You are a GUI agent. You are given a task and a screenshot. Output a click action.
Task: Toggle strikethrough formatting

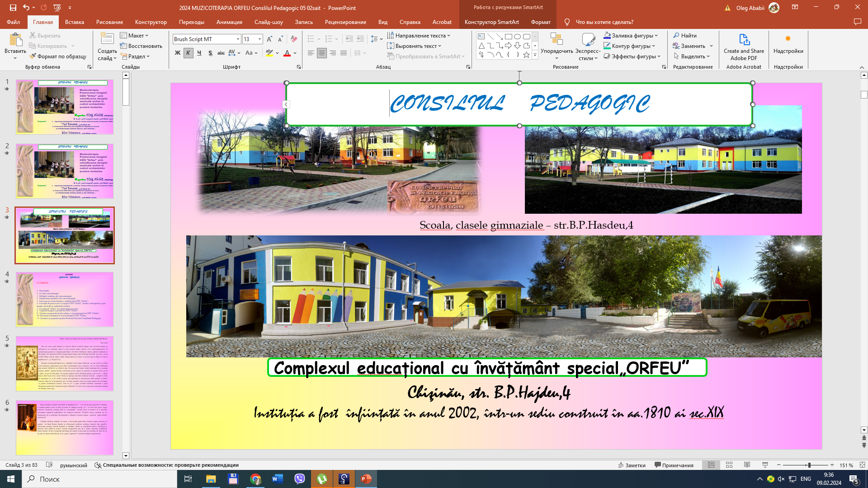221,53
